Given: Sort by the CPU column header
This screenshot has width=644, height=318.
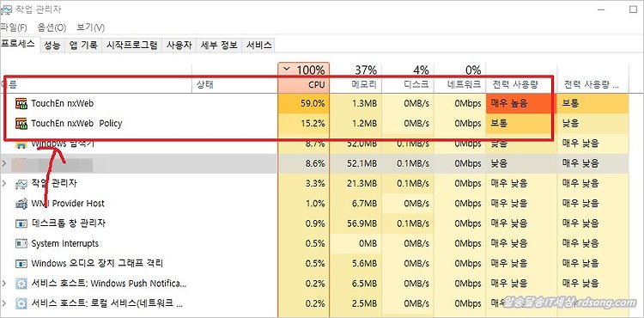Looking at the screenshot, I should pos(304,77).
